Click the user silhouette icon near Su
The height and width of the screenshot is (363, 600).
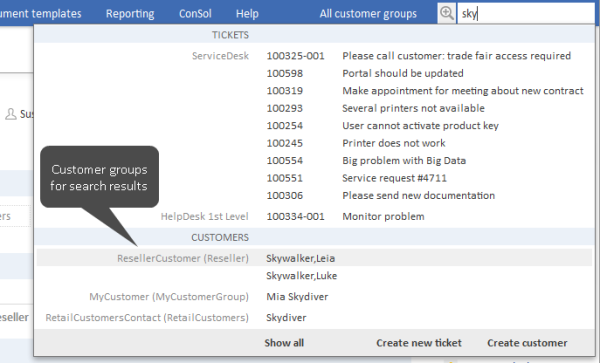click(11, 114)
